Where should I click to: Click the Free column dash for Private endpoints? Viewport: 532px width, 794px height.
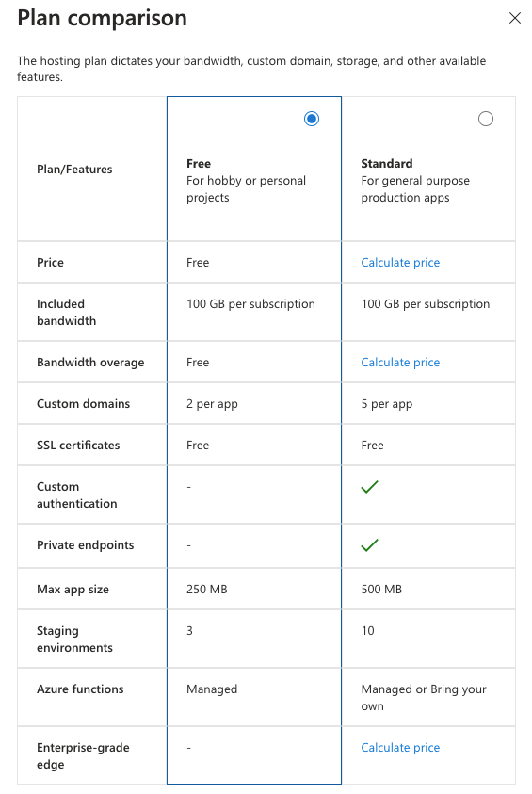click(189, 545)
